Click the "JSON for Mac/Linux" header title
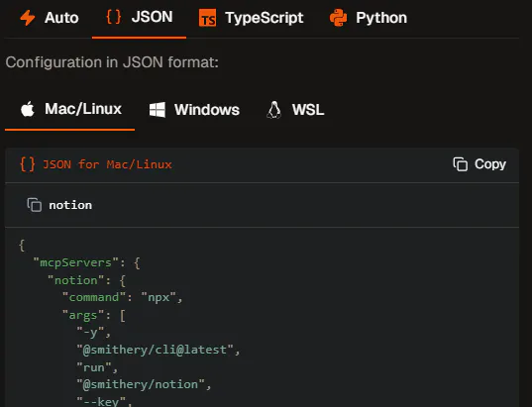532x407 pixels. [107, 164]
